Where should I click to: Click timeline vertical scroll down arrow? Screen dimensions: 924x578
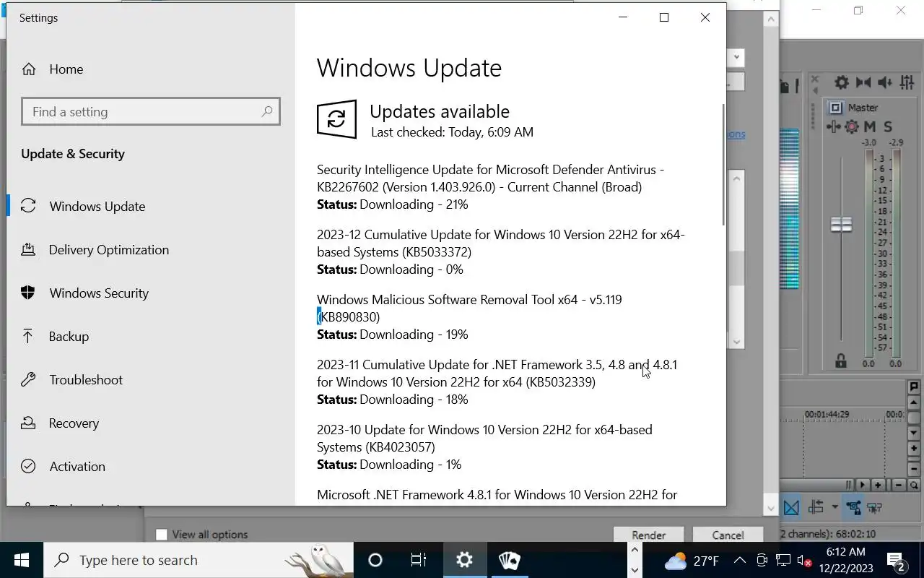click(914, 433)
